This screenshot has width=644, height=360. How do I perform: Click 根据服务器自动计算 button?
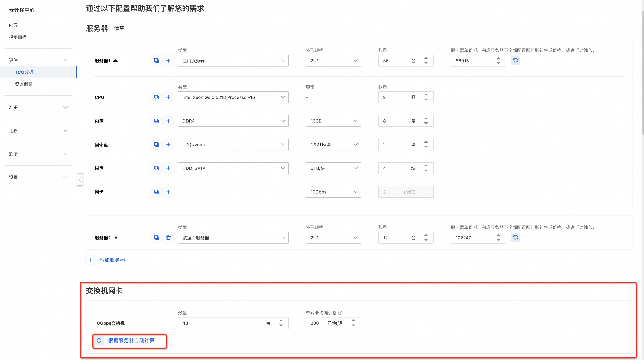tap(131, 341)
